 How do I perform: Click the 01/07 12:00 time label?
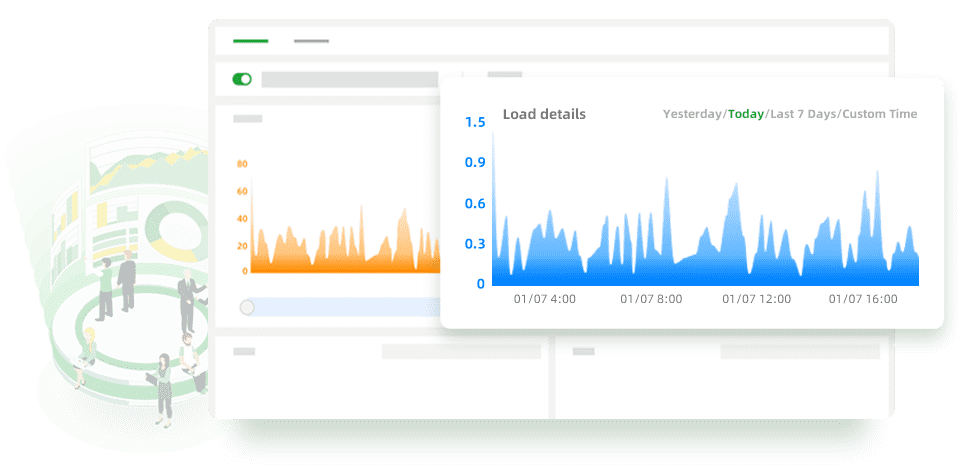[756, 299]
